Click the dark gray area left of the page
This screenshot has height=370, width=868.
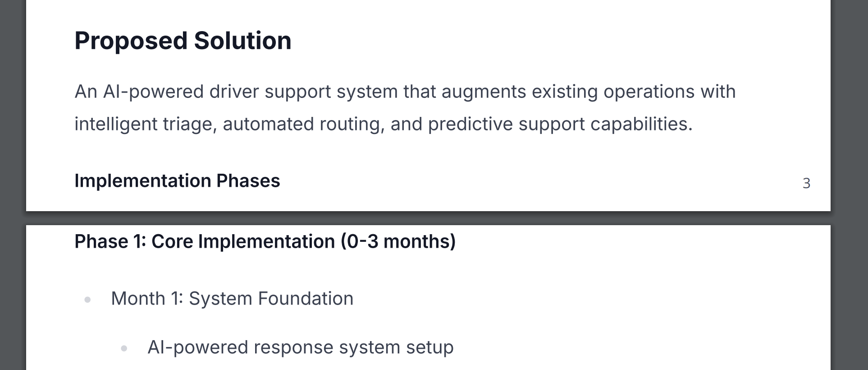pos(13,185)
